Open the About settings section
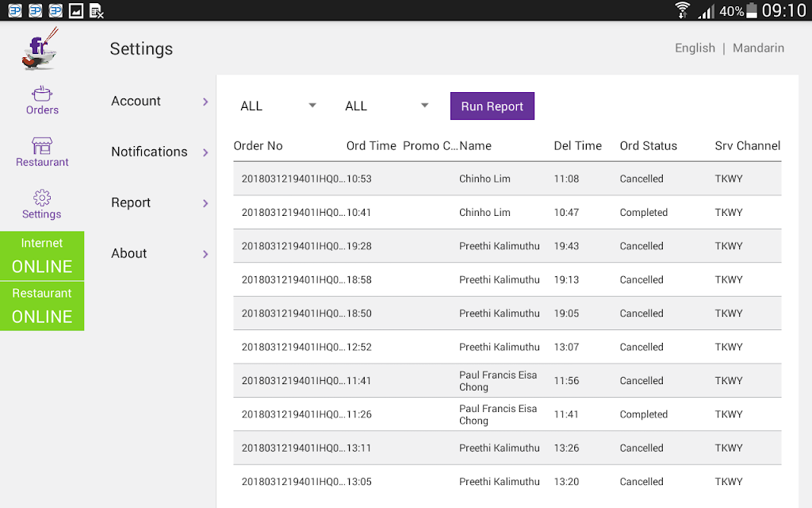Screen dimensions: 812x508 pos(159,253)
